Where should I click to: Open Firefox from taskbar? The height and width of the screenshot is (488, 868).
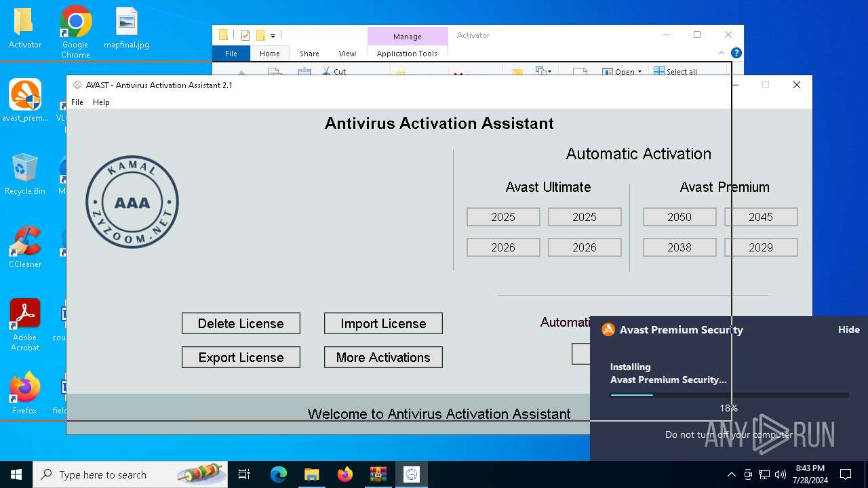345,474
